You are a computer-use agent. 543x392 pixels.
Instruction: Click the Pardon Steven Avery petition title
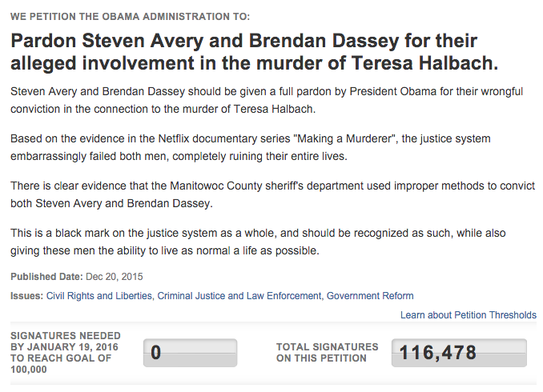254,52
